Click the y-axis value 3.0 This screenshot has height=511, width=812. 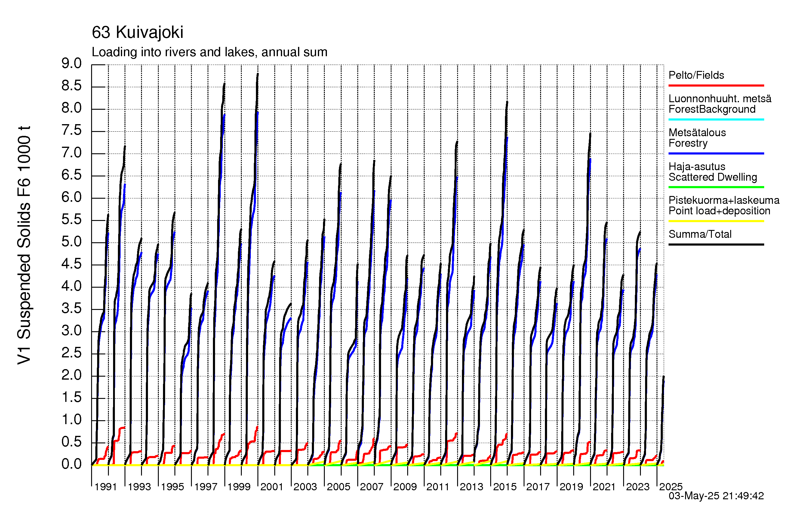(72, 330)
